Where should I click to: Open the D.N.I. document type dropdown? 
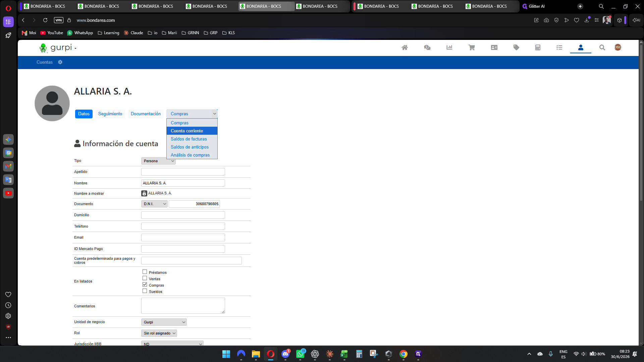[154, 204]
